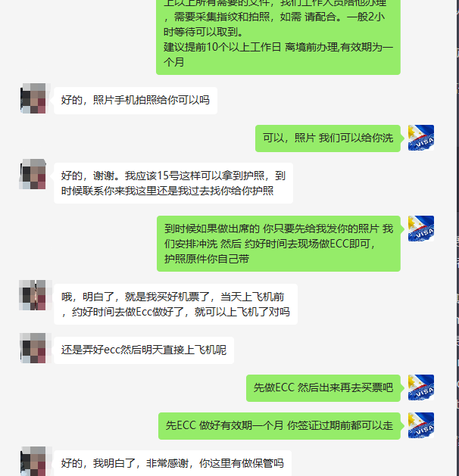Select bubble 还是弄好ecc然后明天直接上飞机呢

click(144, 350)
